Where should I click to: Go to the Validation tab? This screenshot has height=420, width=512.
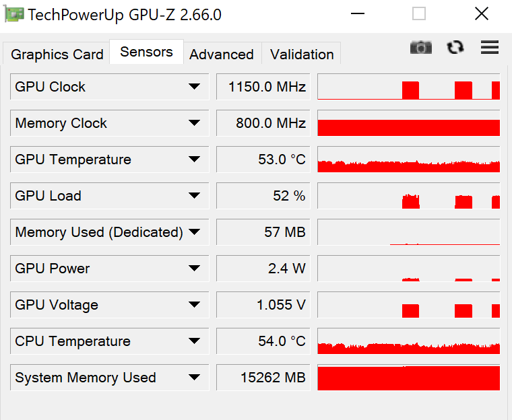click(x=302, y=55)
